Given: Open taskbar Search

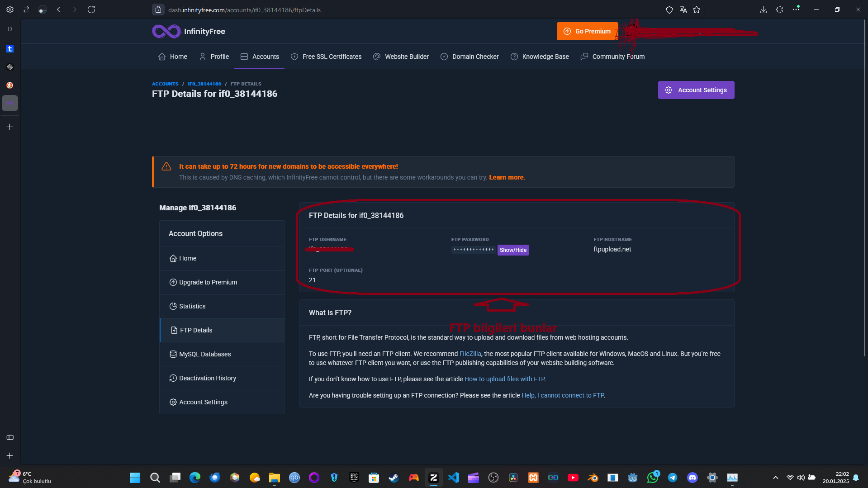Looking at the screenshot, I should tap(155, 478).
